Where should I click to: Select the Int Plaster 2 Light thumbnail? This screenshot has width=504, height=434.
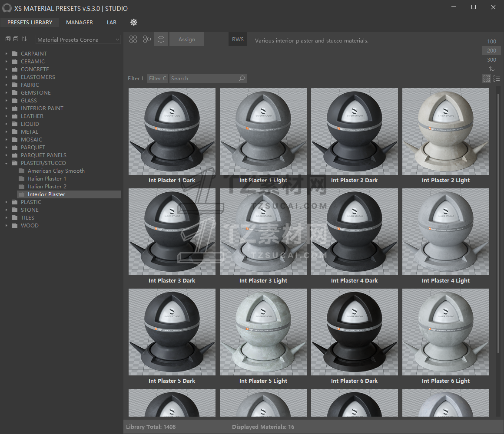[x=445, y=132]
